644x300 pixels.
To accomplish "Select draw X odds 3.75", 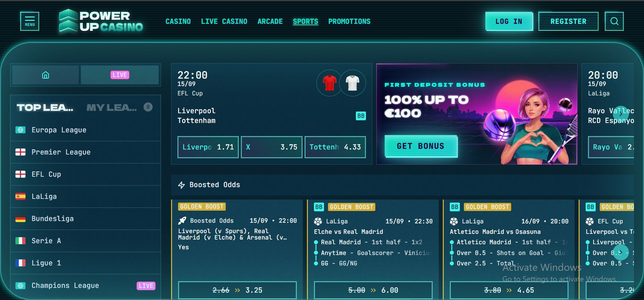I will tap(272, 147).
